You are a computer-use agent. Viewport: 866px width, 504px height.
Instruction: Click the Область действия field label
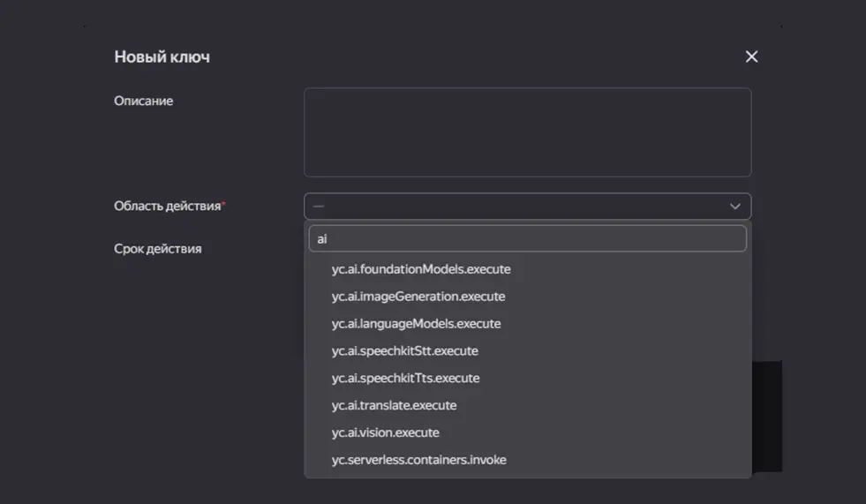coord(167,206)
